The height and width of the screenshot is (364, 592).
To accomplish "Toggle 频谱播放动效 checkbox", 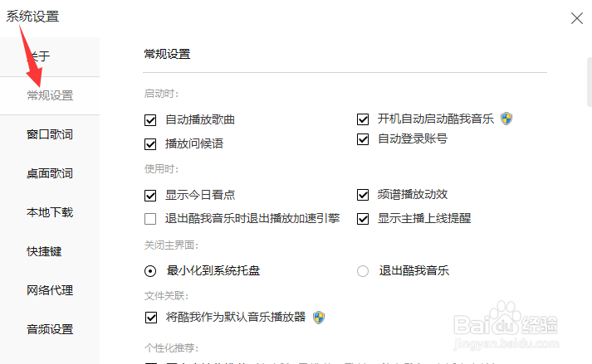I will 363,195.
